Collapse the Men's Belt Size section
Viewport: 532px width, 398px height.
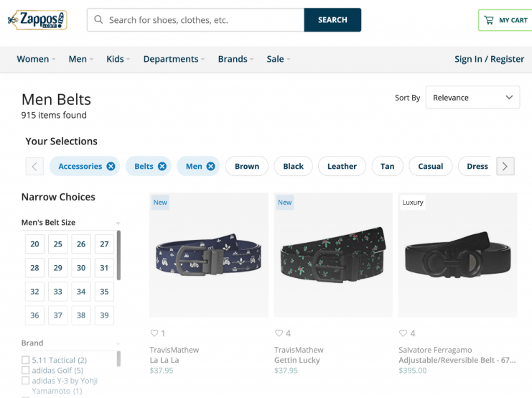click(70, 223)
